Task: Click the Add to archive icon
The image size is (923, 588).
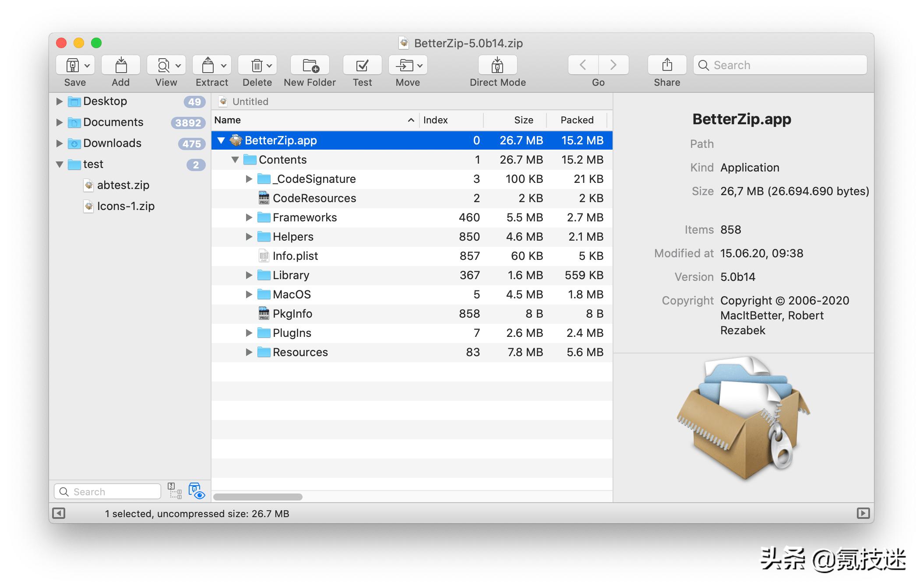Action: pyautogui.click(x=120, y=66)
